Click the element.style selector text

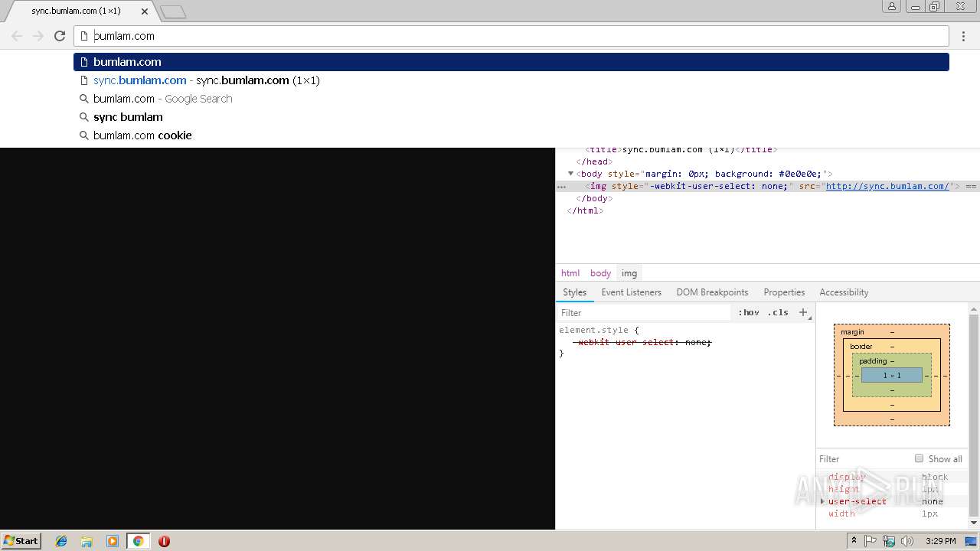tap(593, 330)
